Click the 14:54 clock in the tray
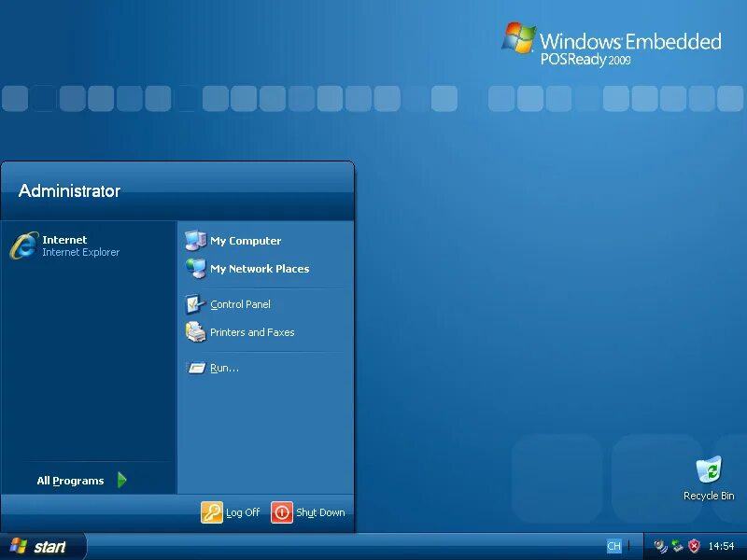The height and width of the screenshot is (560, 747). coord(721,546)
